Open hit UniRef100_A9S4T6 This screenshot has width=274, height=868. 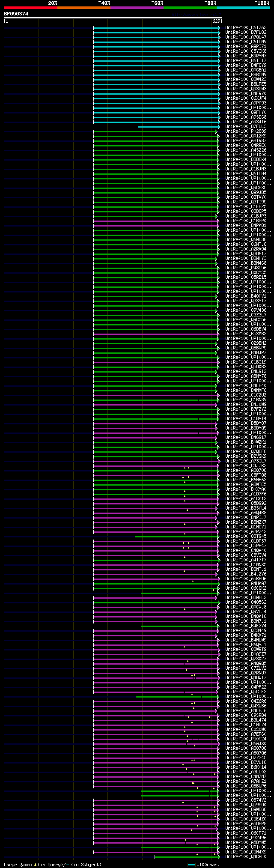[x=246, y=122]
